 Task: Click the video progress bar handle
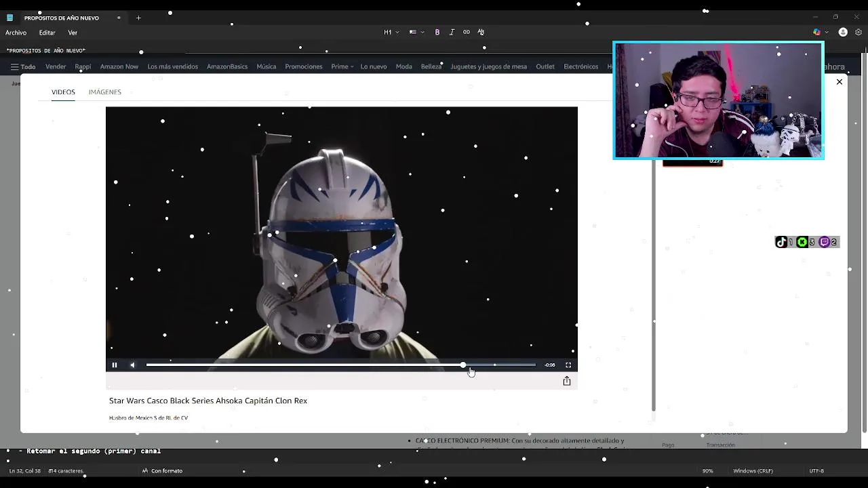click(463, 365)
